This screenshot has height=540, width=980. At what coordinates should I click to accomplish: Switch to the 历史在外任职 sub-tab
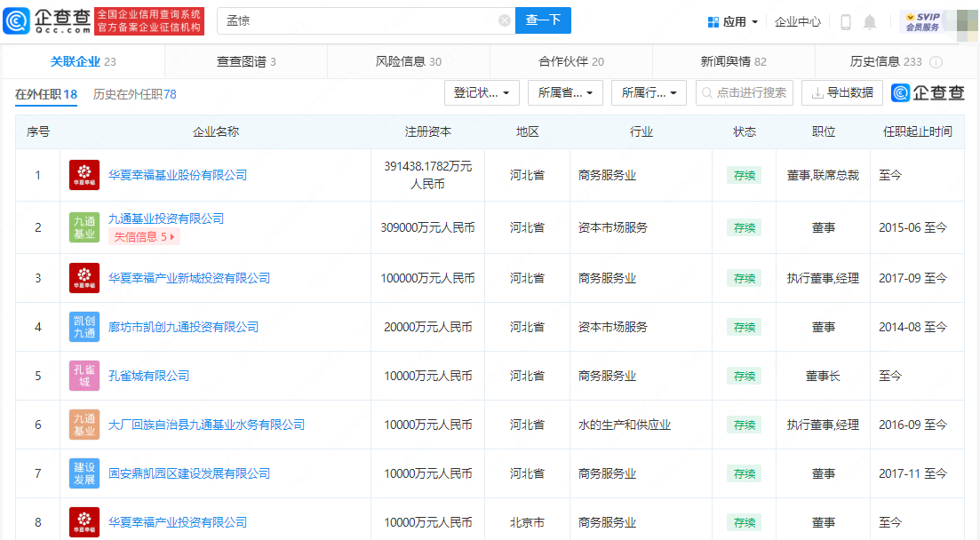click(134, 94)
